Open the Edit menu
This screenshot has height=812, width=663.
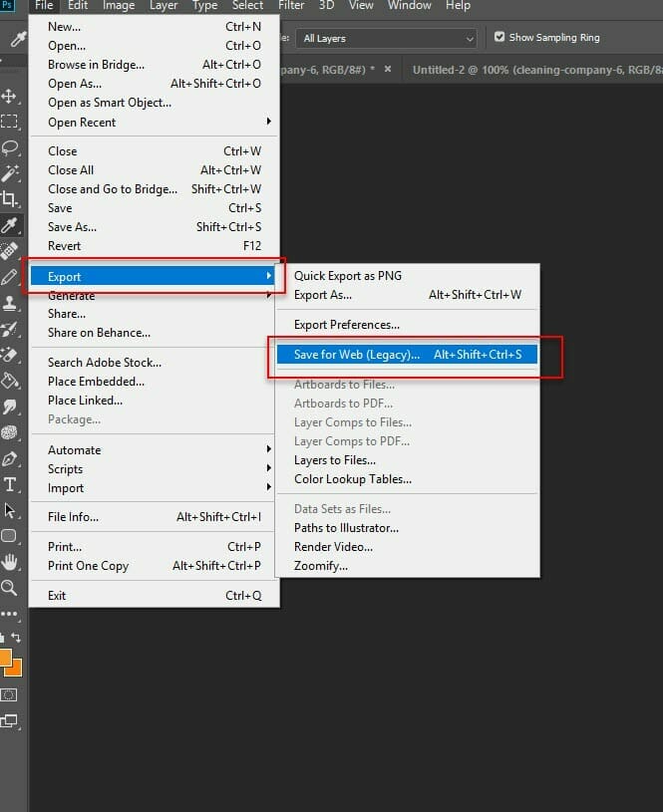click(x=78, y=6)
